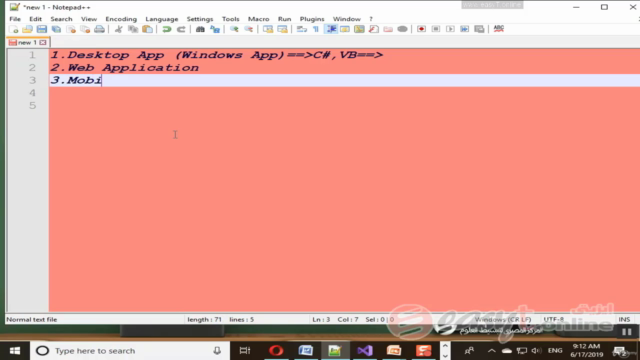Start macro recording with red circle icon
The height and width of the screenshot is (360, 640).
(x=421, y=29)
